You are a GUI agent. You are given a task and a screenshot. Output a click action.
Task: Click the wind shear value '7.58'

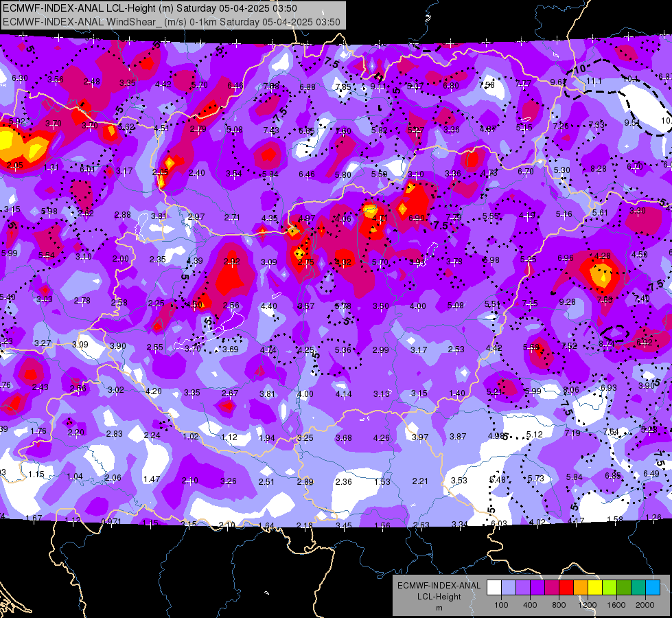tap(487, 84)
